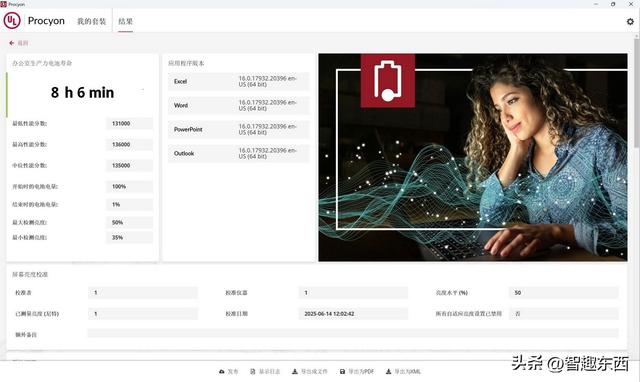
Task: Click the 开始时的电池电量 label
Action: coord(35,187)
